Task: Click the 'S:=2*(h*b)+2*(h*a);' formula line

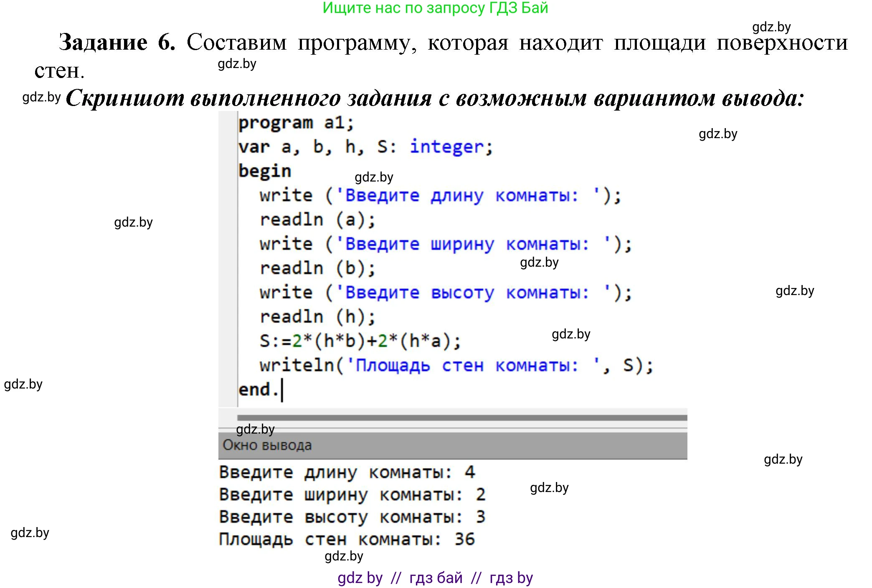Action: point(360,341)
